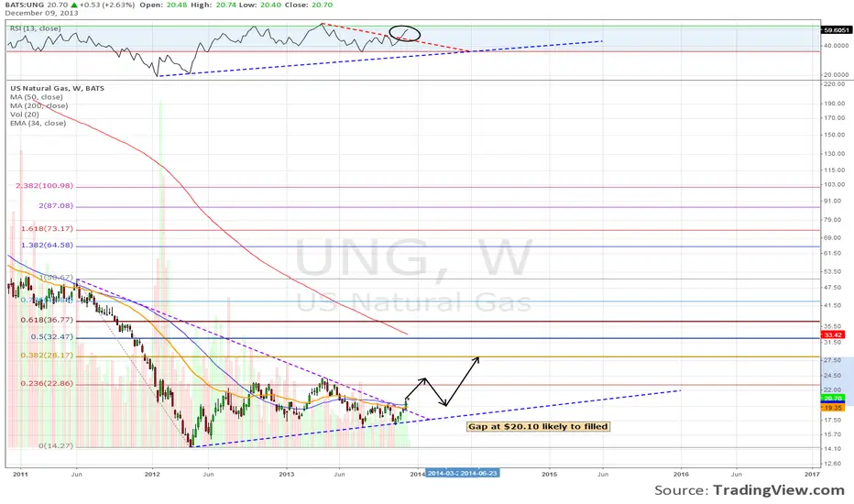854x504 pixels.
Task: Click the 130.00 price axis label
Action: point(835,154)
